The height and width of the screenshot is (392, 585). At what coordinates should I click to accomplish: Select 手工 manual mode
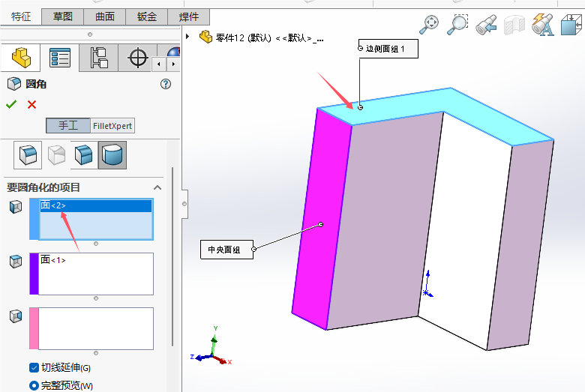[x=68, y=126]
